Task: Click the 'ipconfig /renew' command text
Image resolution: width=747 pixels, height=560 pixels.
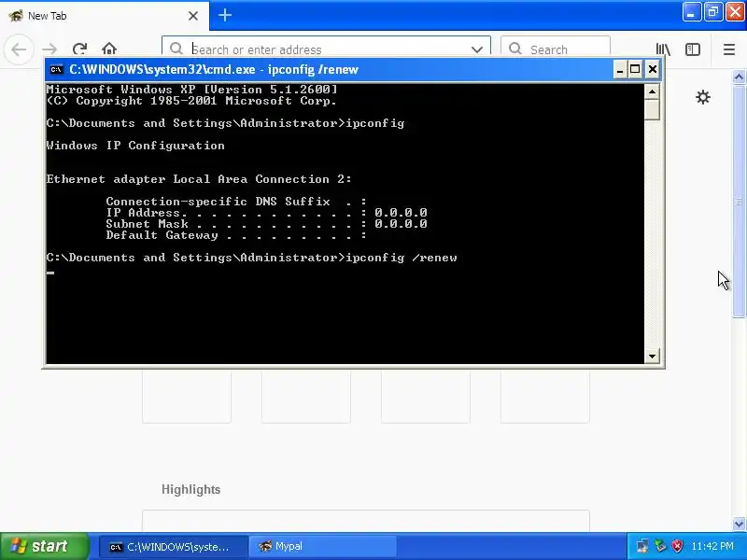Action: [402, 258]
